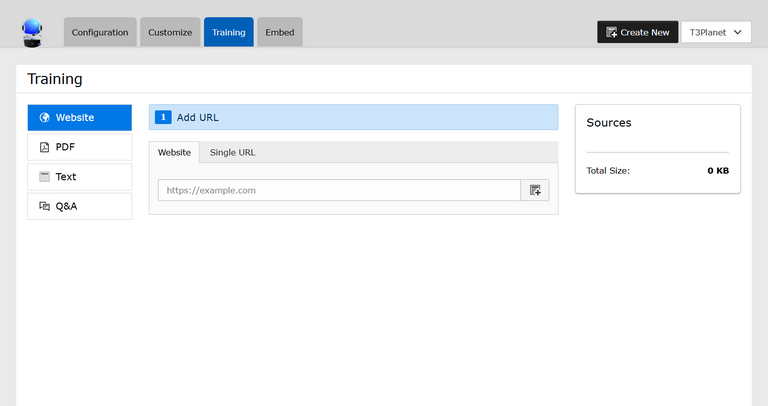This screenshot has width=768, height=406.
Task: Switch to the Customize tab
Action: tap(170, 32)
